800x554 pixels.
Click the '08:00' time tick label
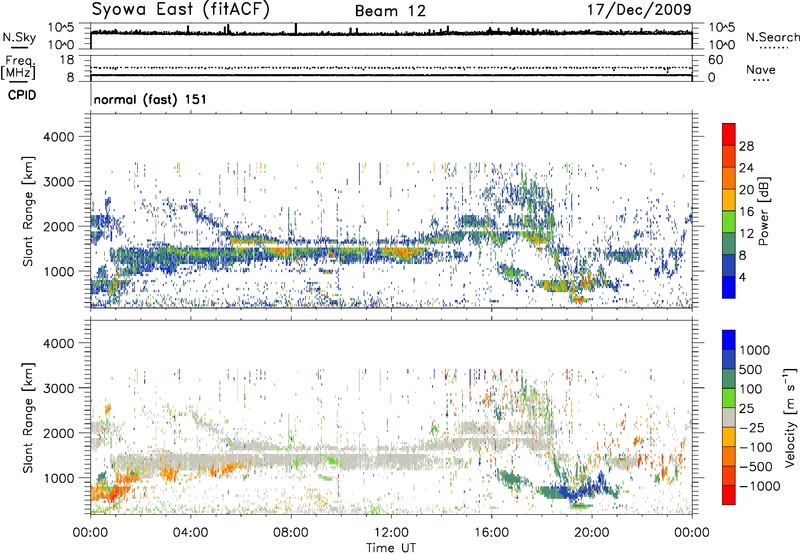pos(290,533)
